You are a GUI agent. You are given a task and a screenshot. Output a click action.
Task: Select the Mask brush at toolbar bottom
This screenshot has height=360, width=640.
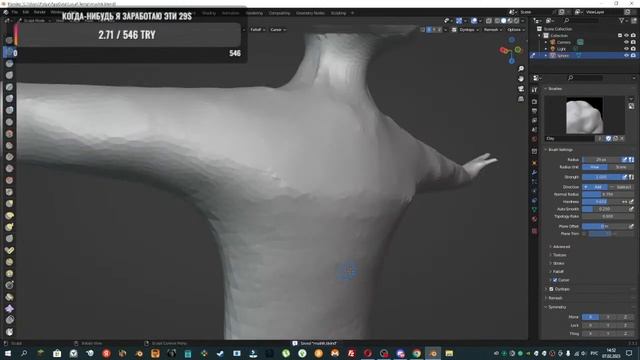(x=9, y=332)
